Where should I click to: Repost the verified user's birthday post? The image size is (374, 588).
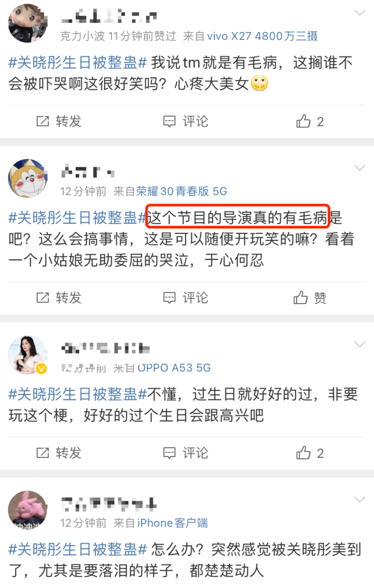(59, 453)
